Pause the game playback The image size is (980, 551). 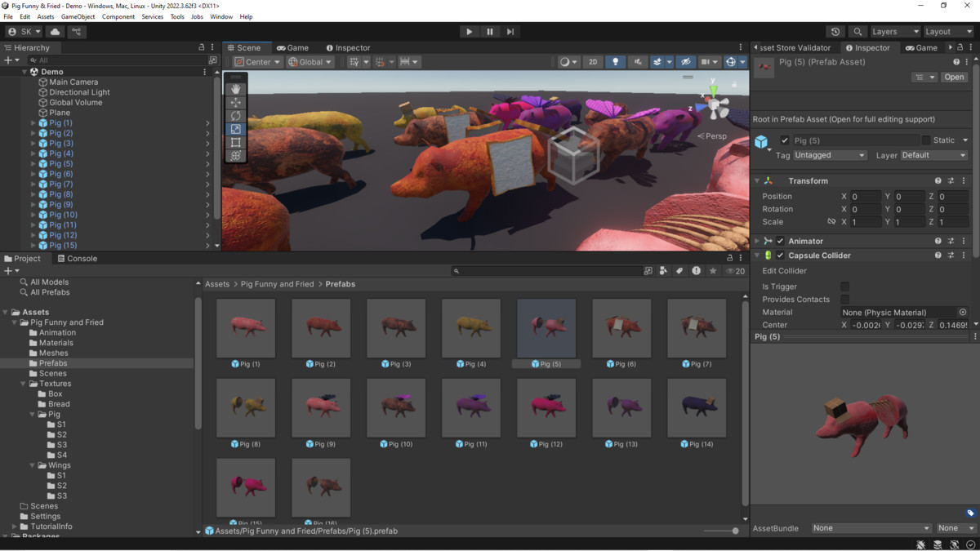pos(490,32)
